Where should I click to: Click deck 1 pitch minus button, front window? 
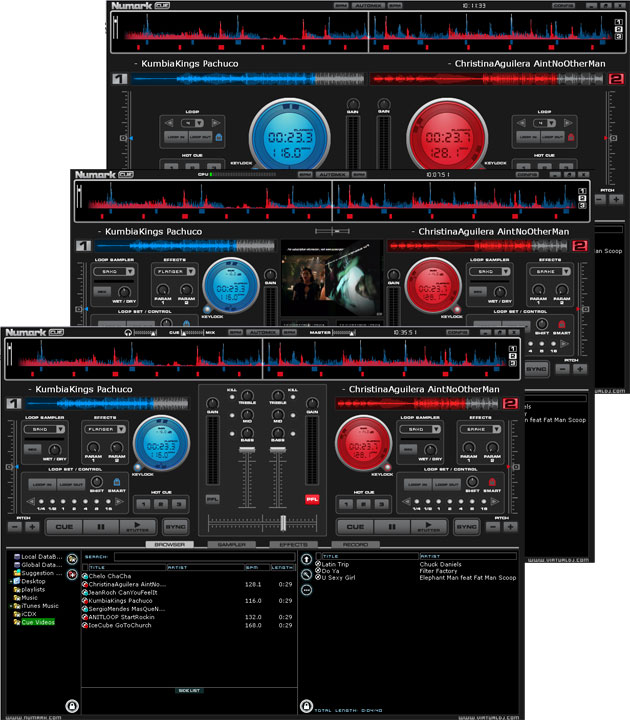(15, 527)
